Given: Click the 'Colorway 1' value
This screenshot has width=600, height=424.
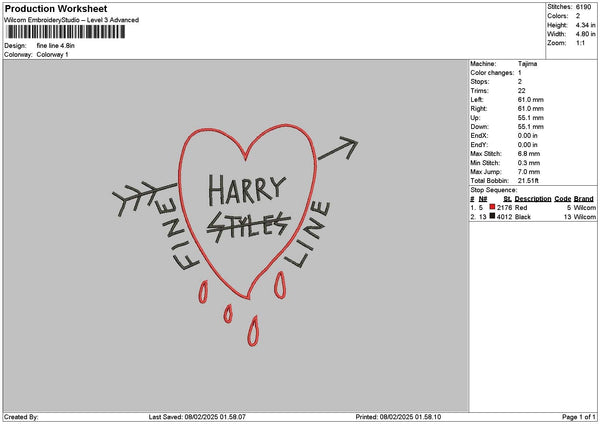Looking at the screenshot, I should [52, 54].
